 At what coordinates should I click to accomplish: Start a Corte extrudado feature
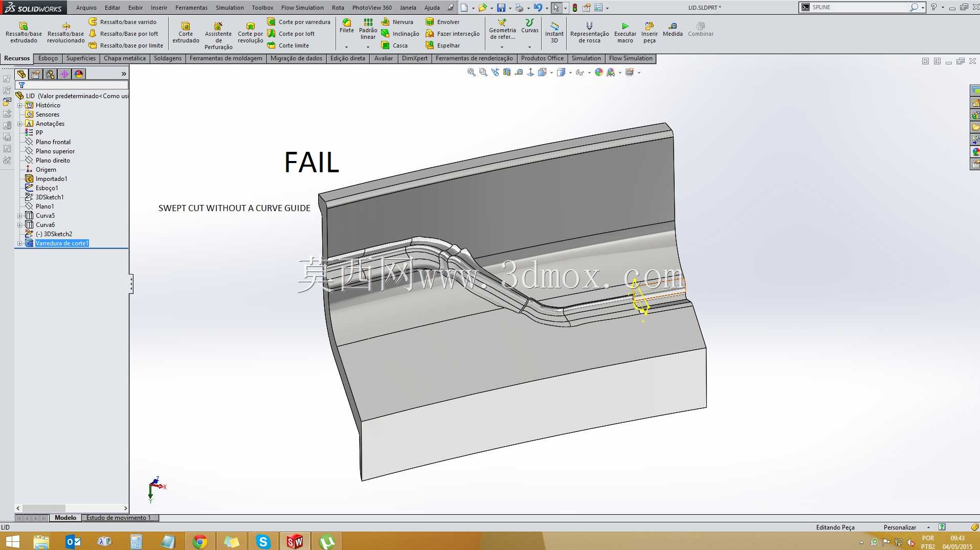pos(186,32)
